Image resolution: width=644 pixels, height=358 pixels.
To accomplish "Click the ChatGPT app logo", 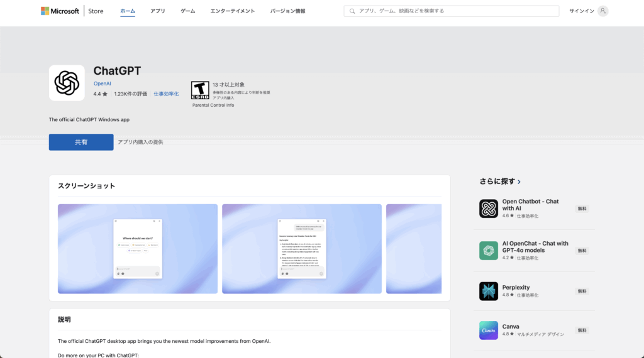I will (67, 83).
